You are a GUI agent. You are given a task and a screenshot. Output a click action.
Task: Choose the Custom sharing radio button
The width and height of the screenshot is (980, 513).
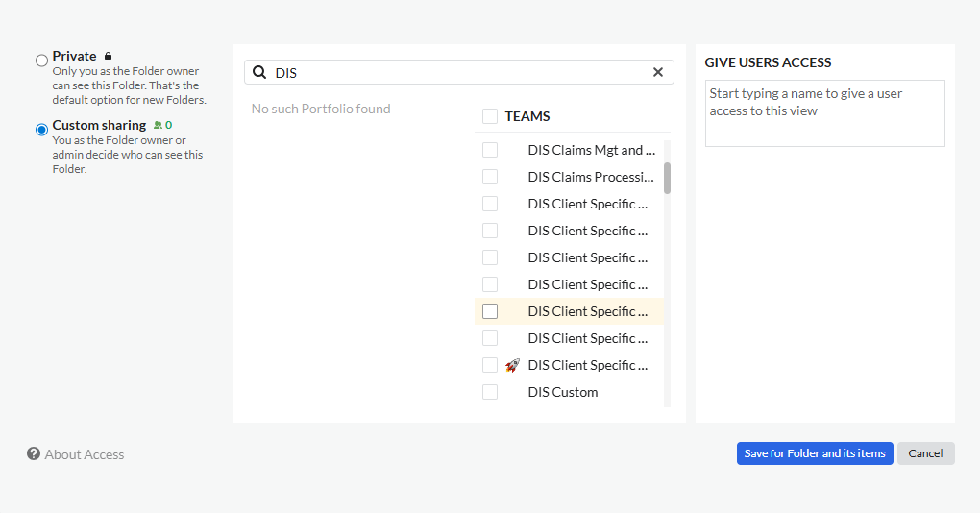(x=41, y=130)
